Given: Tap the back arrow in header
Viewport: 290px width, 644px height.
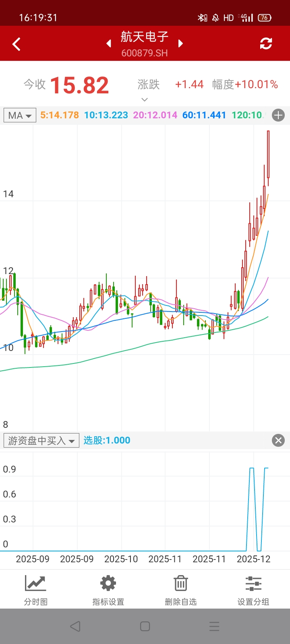Looking at the screenshot, I should 17,44.
